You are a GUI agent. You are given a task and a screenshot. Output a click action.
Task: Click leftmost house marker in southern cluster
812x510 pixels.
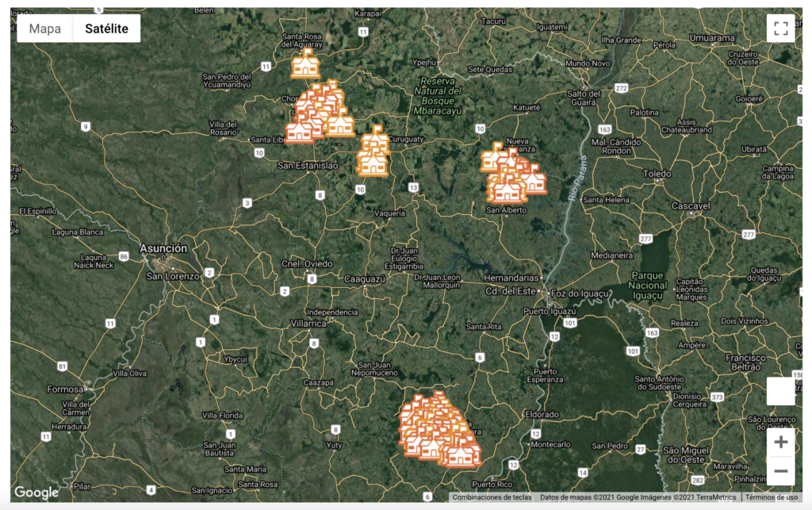click(412, 432)
